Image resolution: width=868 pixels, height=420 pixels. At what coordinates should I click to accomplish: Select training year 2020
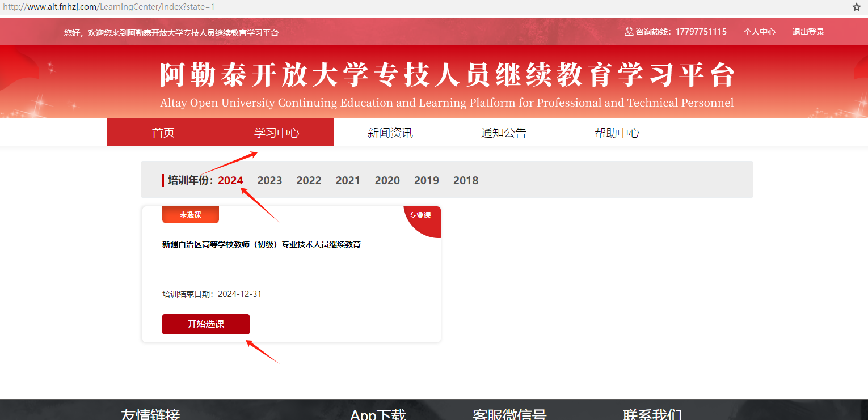coord(387,180)
